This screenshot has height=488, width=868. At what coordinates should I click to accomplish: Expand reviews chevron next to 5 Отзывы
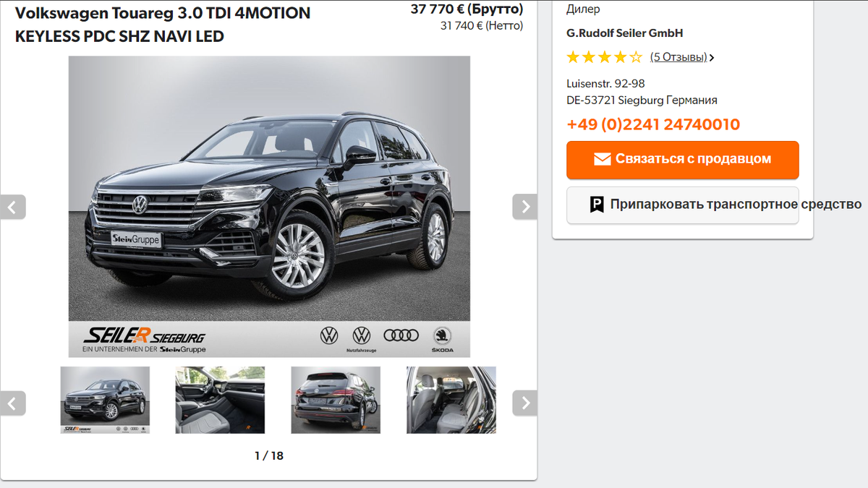712,58
